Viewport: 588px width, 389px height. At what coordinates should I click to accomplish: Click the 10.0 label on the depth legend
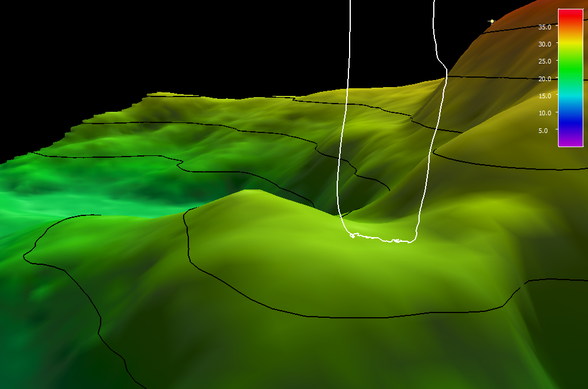544,113
